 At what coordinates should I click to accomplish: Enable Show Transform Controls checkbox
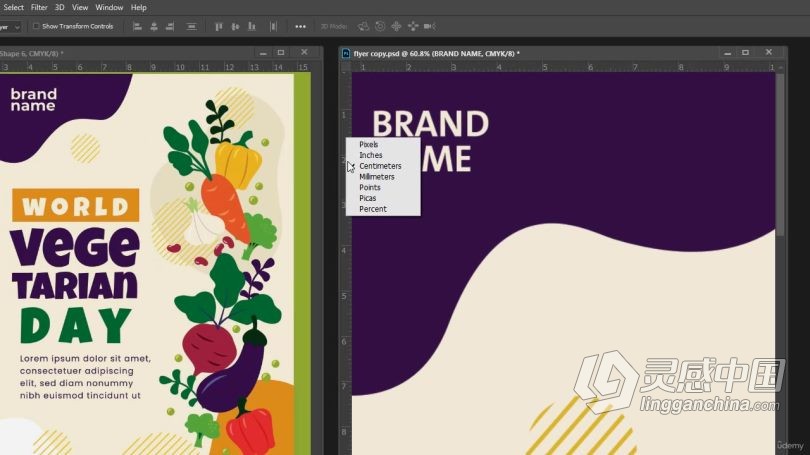tap(36, 26)
